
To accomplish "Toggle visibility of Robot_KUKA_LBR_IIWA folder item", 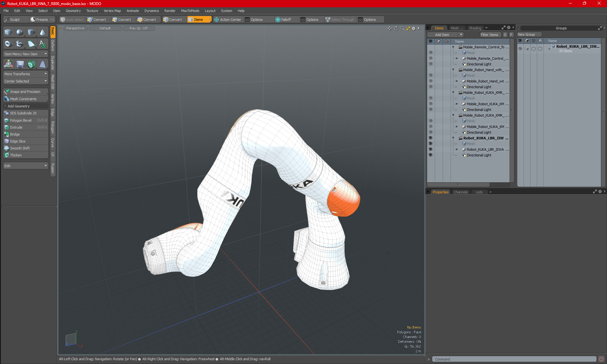I will (430, 149).
